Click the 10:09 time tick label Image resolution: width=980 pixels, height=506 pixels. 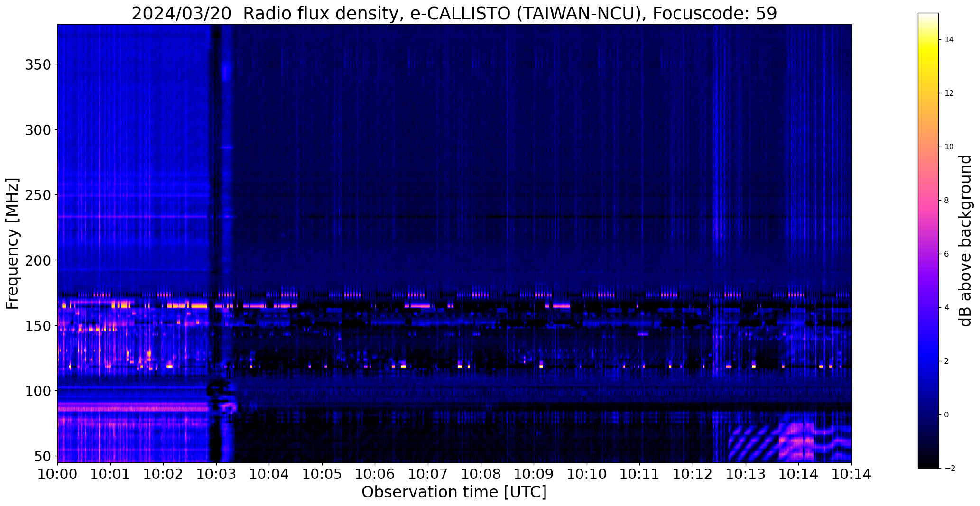pos(534,474)
